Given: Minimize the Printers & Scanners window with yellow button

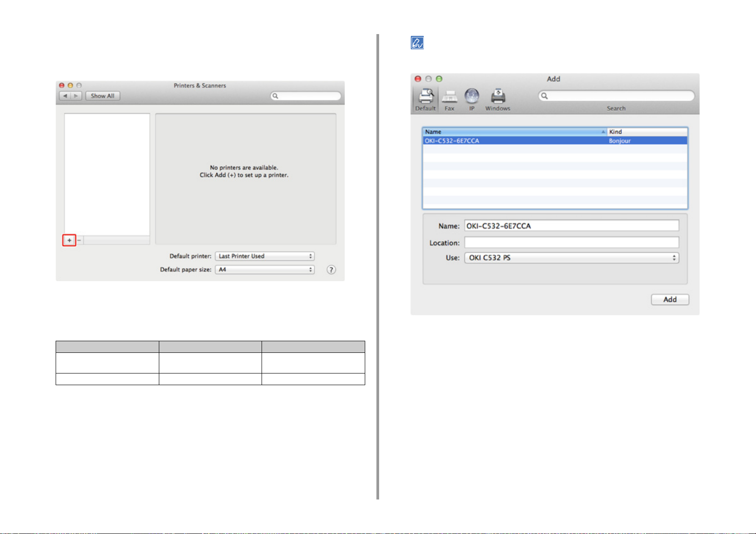Looking at the screenshot, I should 70,85.
